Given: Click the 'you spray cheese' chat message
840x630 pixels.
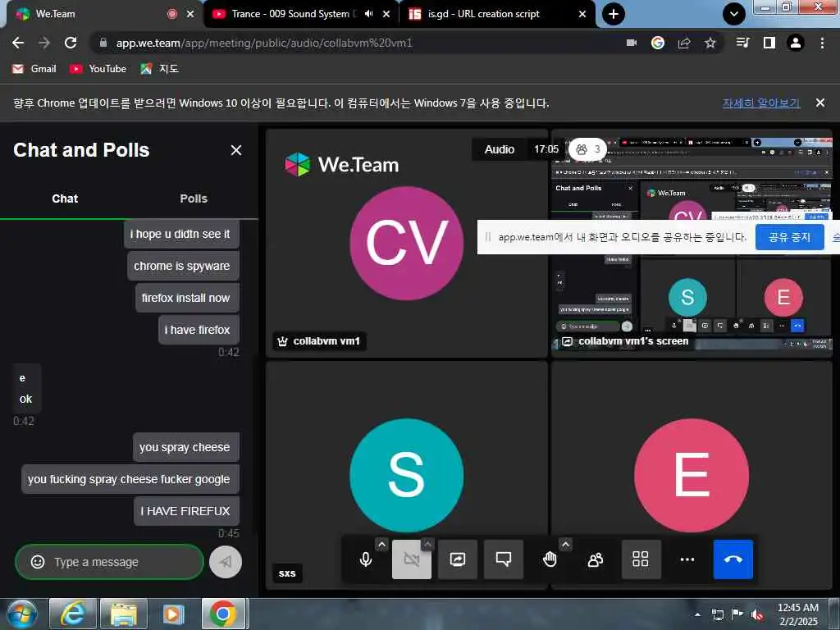Looking at the screenshot, I should [185, 447].
